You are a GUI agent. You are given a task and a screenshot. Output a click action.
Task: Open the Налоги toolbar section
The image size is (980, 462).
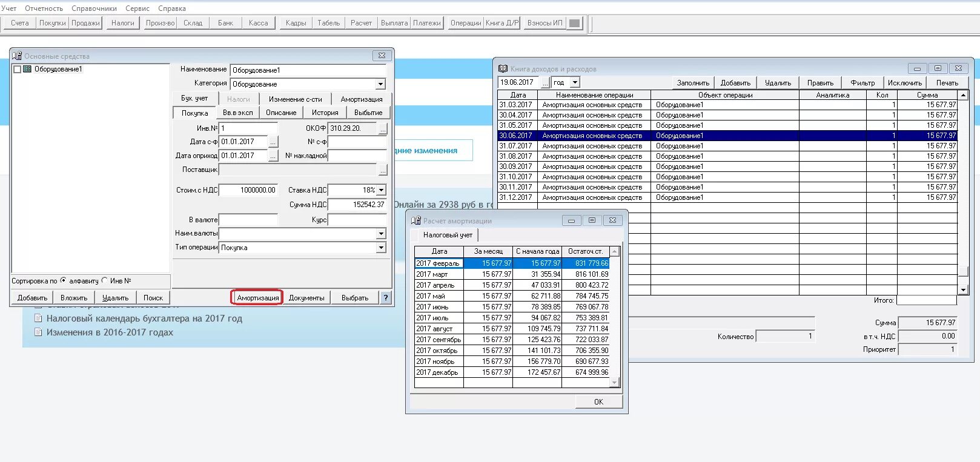(x=123, y=23)
